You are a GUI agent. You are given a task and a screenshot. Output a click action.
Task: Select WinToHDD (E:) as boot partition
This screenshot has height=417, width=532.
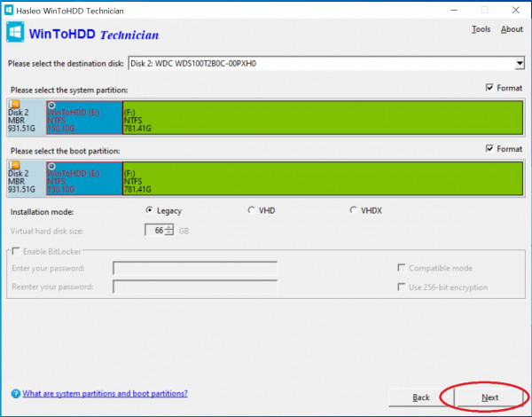pos(84,178)
